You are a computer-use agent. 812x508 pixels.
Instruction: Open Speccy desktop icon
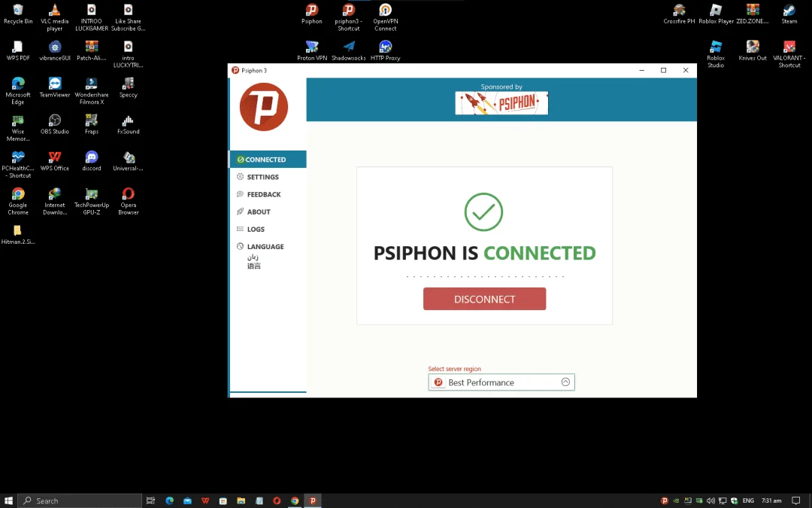(x=128, y=87)
